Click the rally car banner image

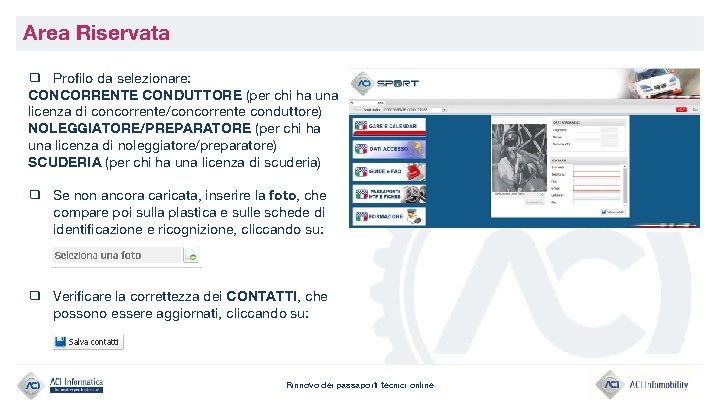(x=661, y=83)
